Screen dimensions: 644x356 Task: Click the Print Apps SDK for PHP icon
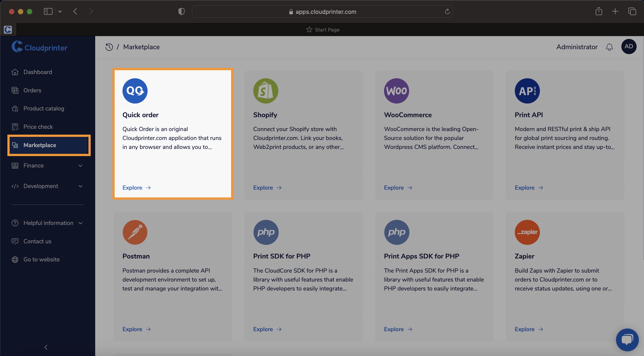tap(397, 232)
